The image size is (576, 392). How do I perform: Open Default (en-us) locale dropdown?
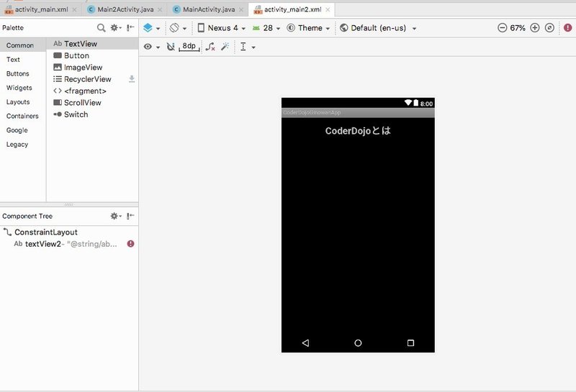tap(378, 28)
